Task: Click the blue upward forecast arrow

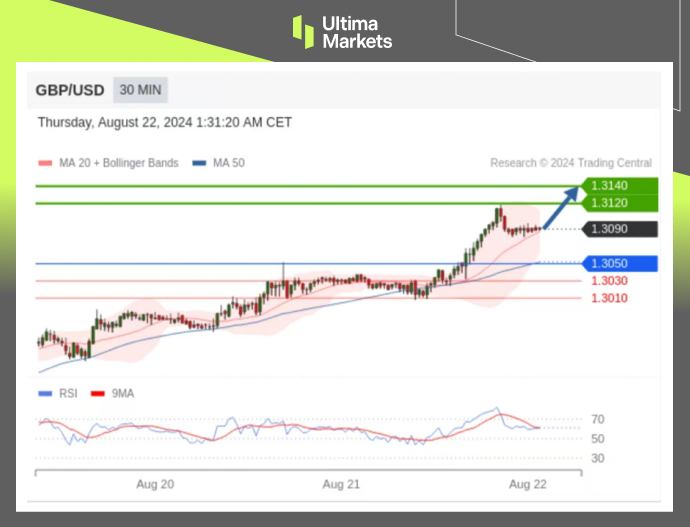Action: coord(563,207)
